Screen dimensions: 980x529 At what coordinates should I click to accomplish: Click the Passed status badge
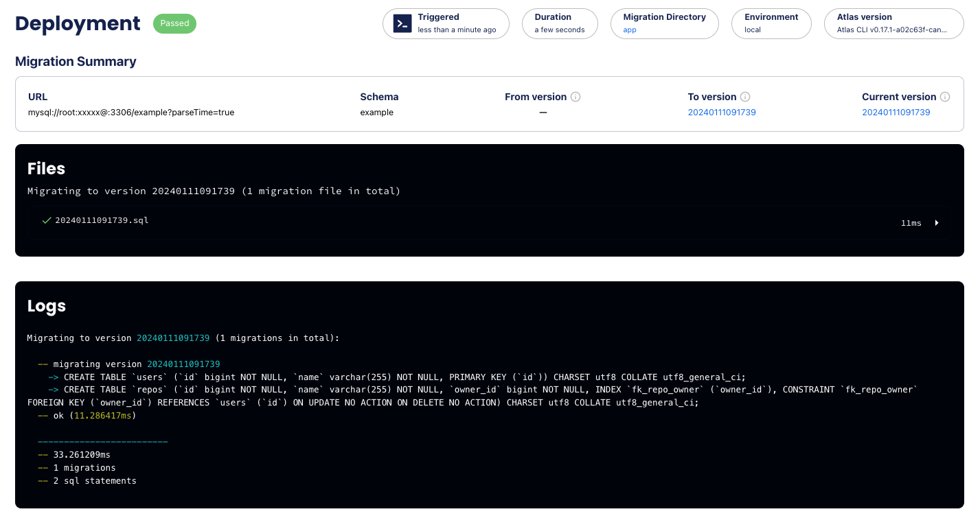click(x=174, y=23)
